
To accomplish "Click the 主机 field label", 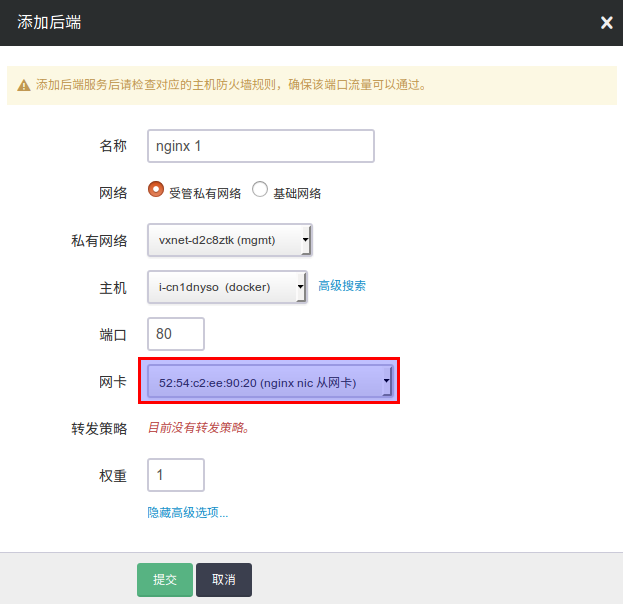I will 113,288.
